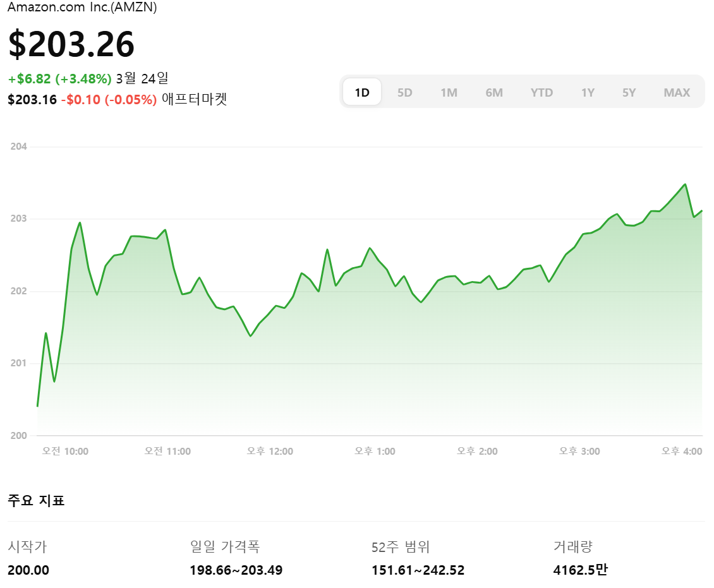View YTD performance tab

[542, 92]
